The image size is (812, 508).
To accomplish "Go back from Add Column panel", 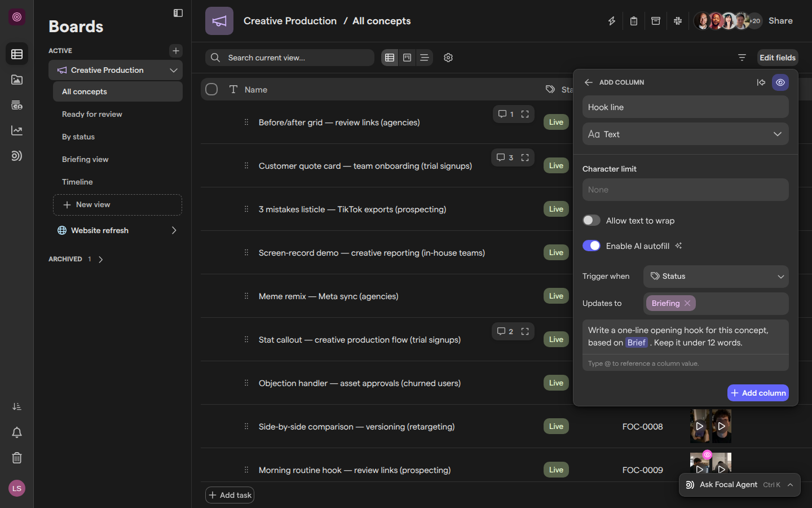I will (x=589, y=82).
